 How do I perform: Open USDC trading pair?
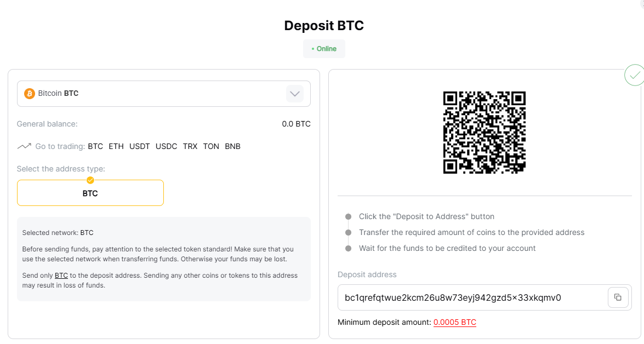tap(167, 146)
